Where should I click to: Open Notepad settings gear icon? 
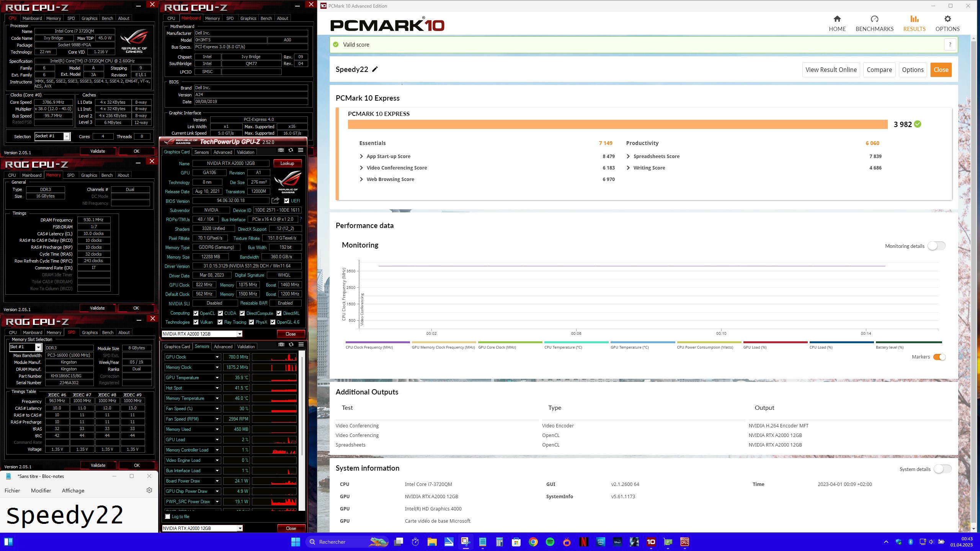tap(149, 490)
